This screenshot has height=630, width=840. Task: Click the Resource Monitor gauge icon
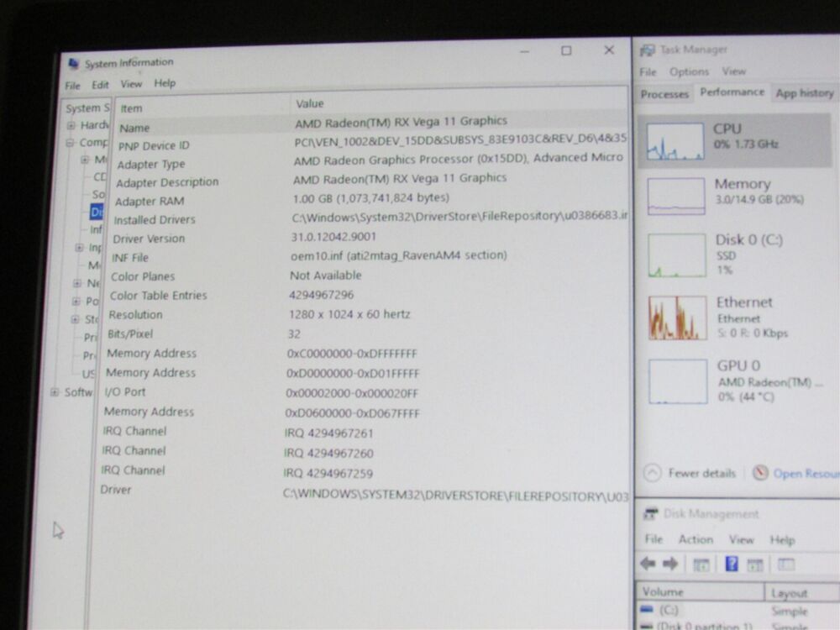coord(760,472)
